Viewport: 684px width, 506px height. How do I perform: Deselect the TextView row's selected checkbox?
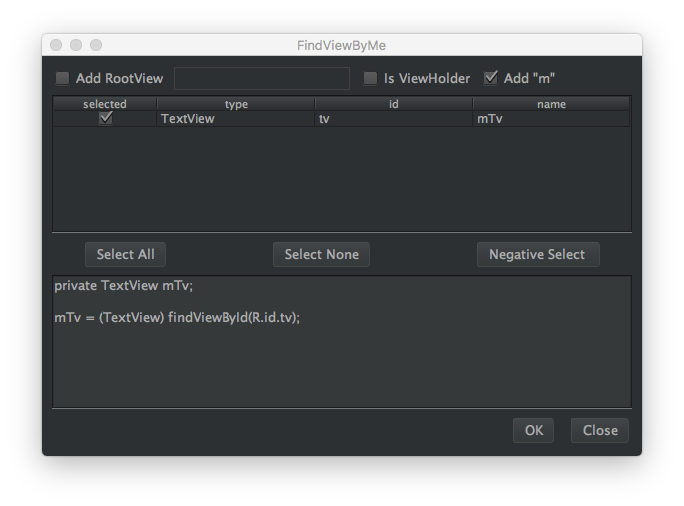(x=105, y=118)
